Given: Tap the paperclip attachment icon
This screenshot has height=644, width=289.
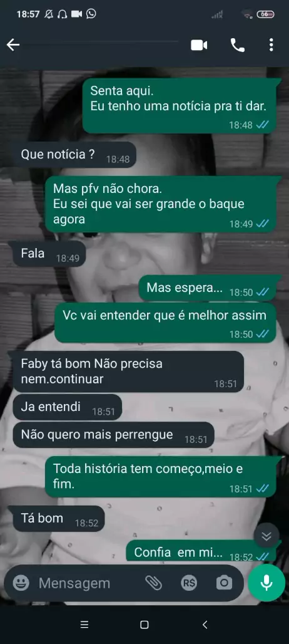Looking at the screenshot, I should (154, 583).
